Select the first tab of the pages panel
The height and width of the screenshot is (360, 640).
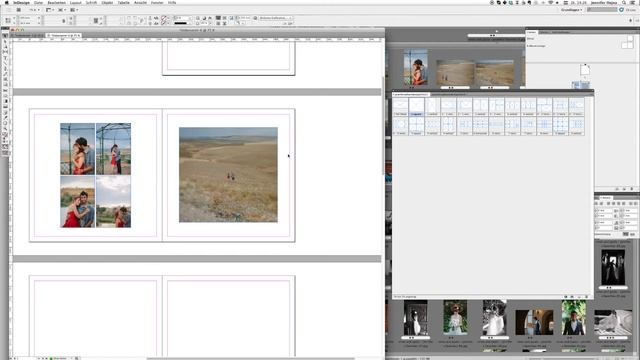click(531, 32)
